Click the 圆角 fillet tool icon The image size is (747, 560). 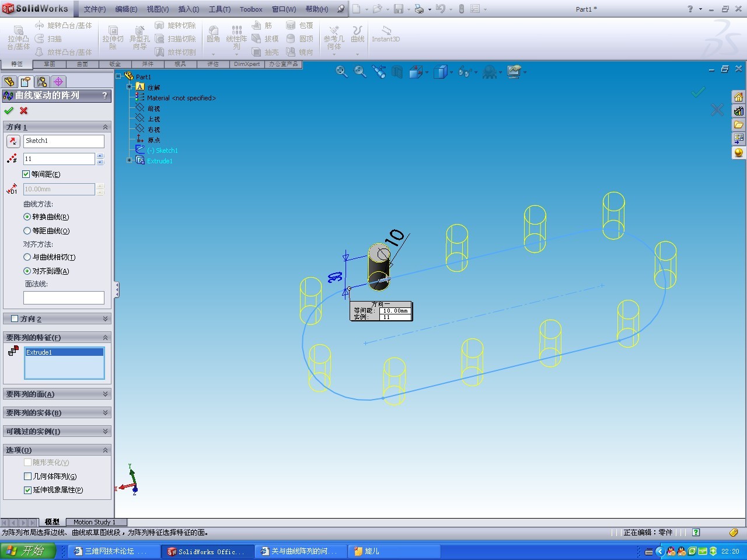click(x=214, y=34)
